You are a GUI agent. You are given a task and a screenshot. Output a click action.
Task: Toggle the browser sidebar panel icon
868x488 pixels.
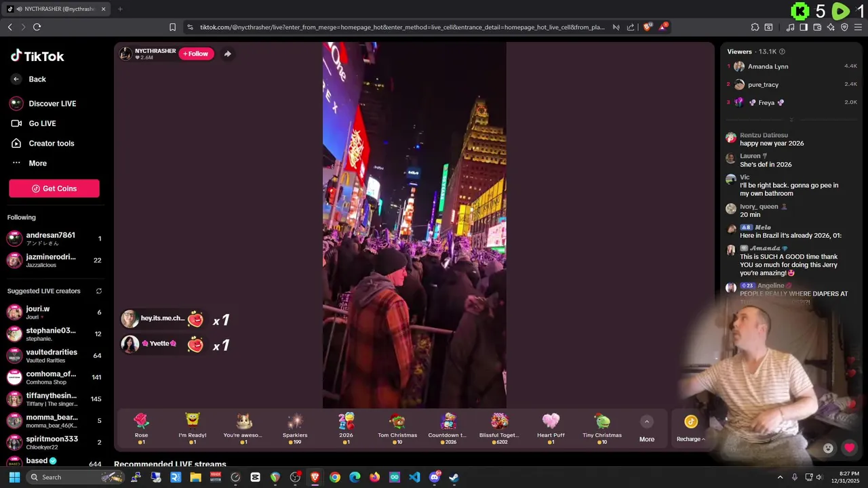click(x=804, y=27)
